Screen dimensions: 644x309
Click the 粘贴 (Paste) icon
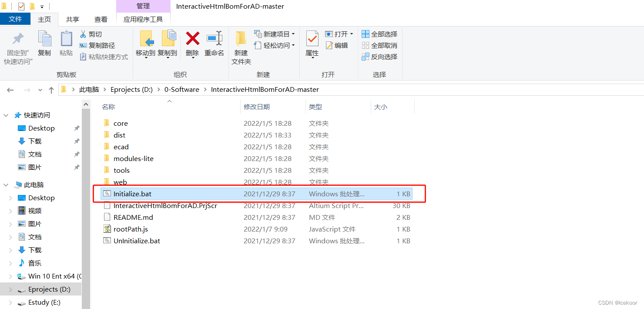(66, 44)
